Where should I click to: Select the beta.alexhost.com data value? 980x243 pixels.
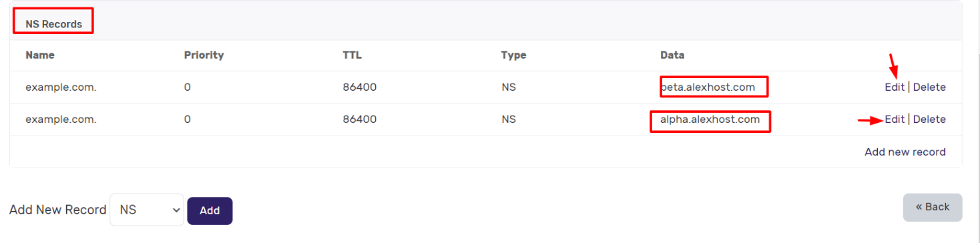pos(708,87)
